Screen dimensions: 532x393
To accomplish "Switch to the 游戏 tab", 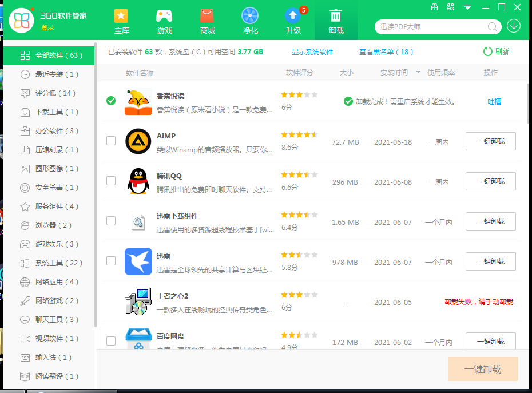I will tap(165, 21).
